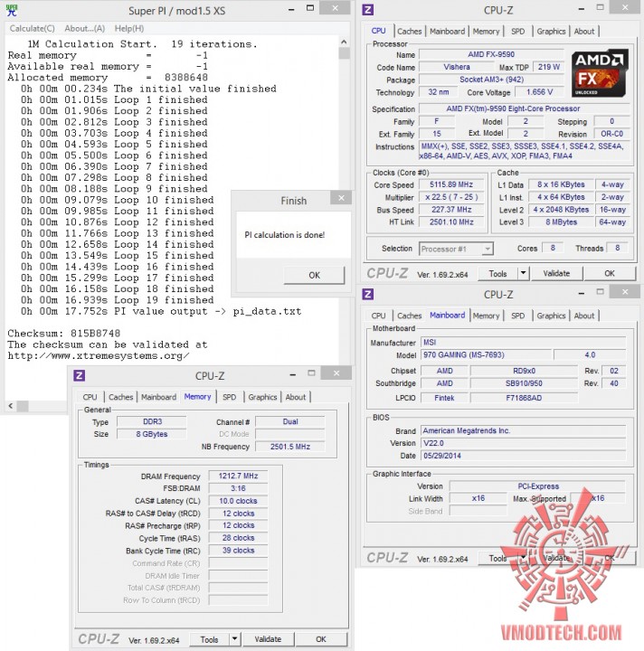The height and width of the screenshot is (651, 644).
Task: Minimize the Super PI window
Action: point(292,9)
